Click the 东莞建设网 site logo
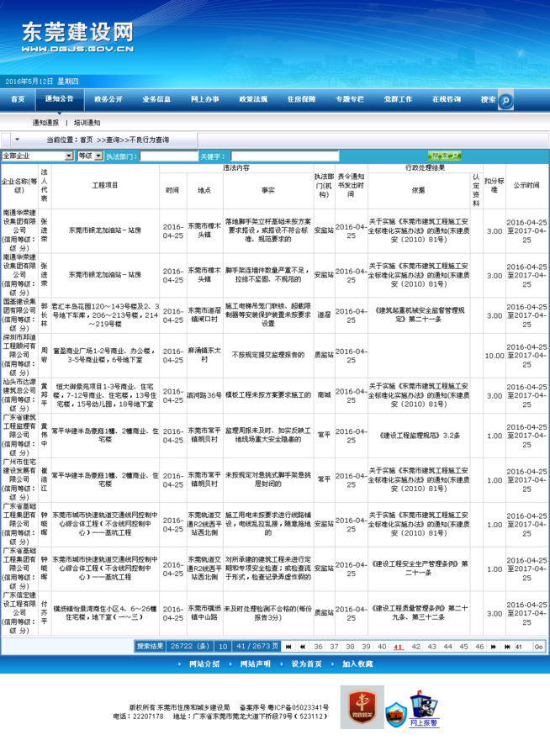The width and height of the screenshot is (550, 756). (77, 36)
